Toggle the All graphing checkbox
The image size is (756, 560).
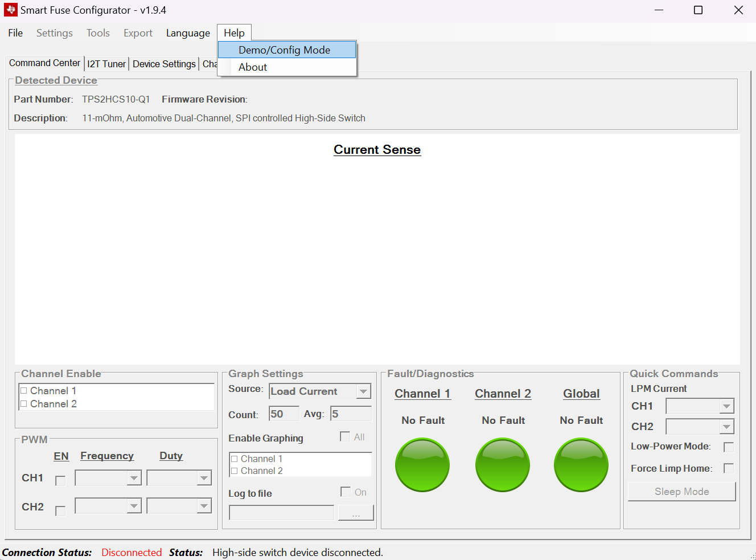click(x=345, y=436)
